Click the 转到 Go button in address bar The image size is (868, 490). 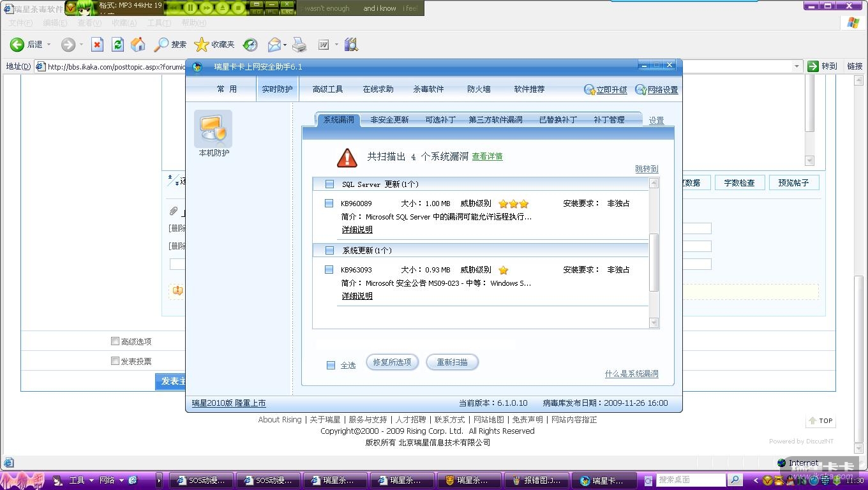point(822,66)
